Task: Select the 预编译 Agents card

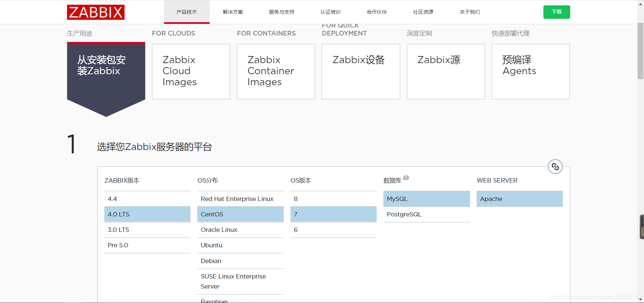Action: tap(530, 71)
